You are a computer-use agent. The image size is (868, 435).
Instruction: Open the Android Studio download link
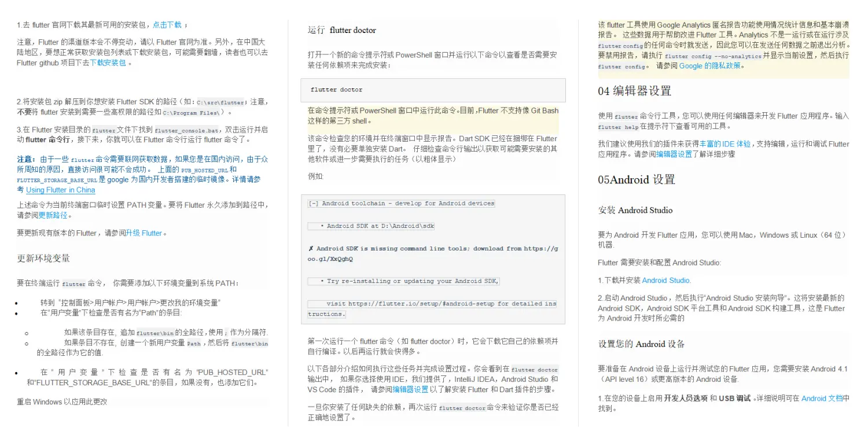pos(665,280)
